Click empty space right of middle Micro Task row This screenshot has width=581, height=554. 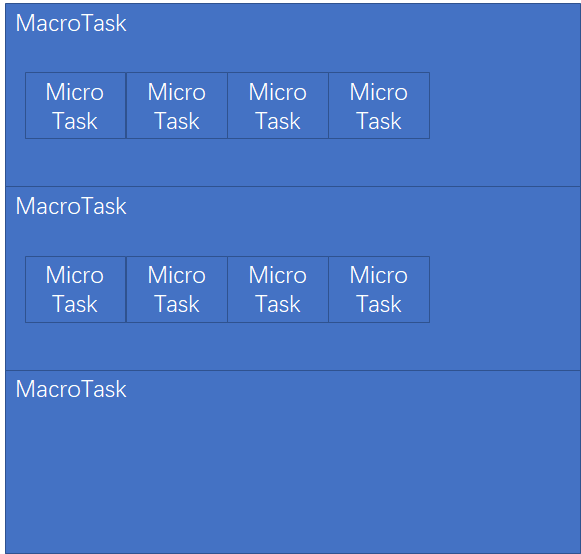click(505, 289)
